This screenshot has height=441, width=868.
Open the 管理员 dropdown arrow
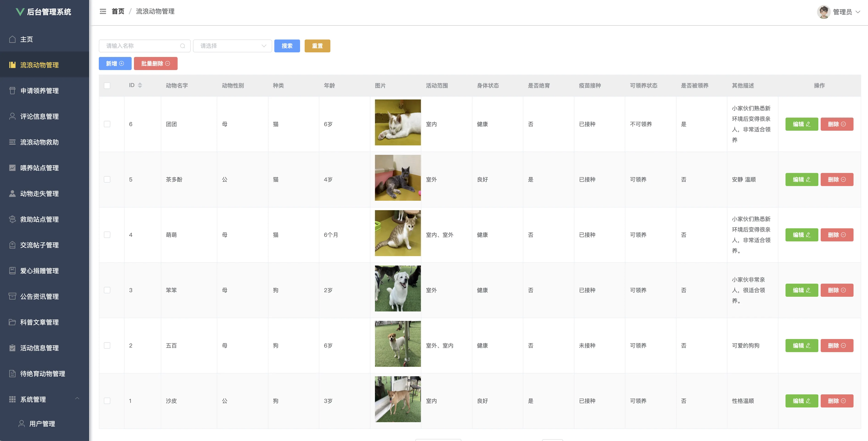[858, 12]
